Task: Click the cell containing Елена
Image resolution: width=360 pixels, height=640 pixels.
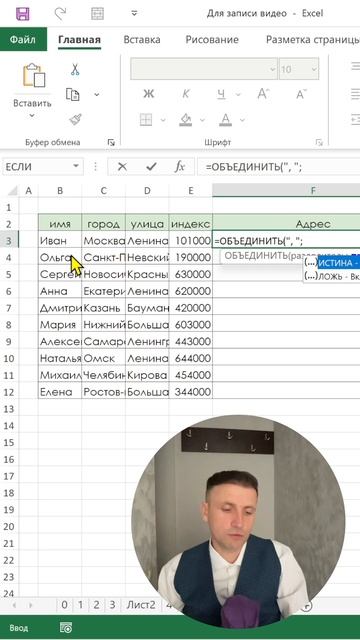Action: pos(60,392)
